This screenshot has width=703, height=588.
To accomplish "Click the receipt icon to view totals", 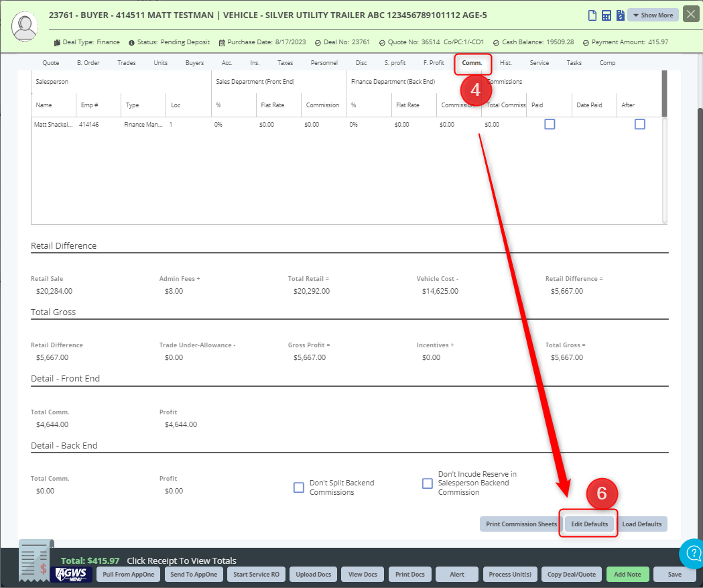I will (37, 561).
